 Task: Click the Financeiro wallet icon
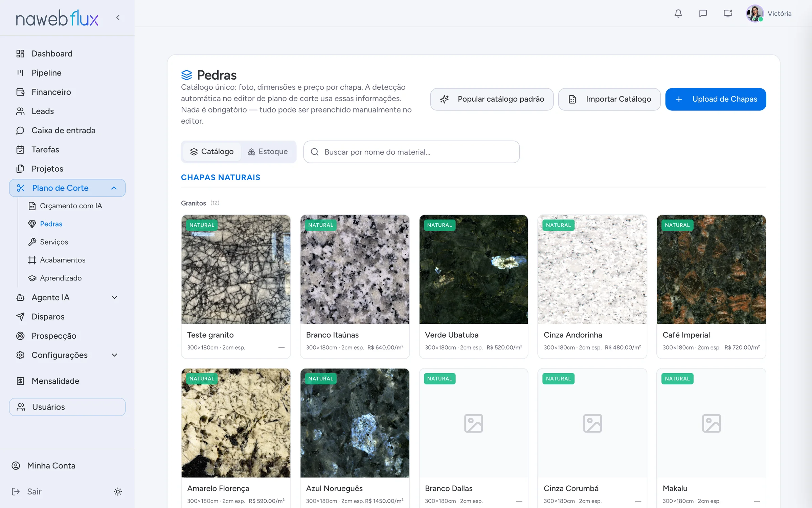coord(20,92)
